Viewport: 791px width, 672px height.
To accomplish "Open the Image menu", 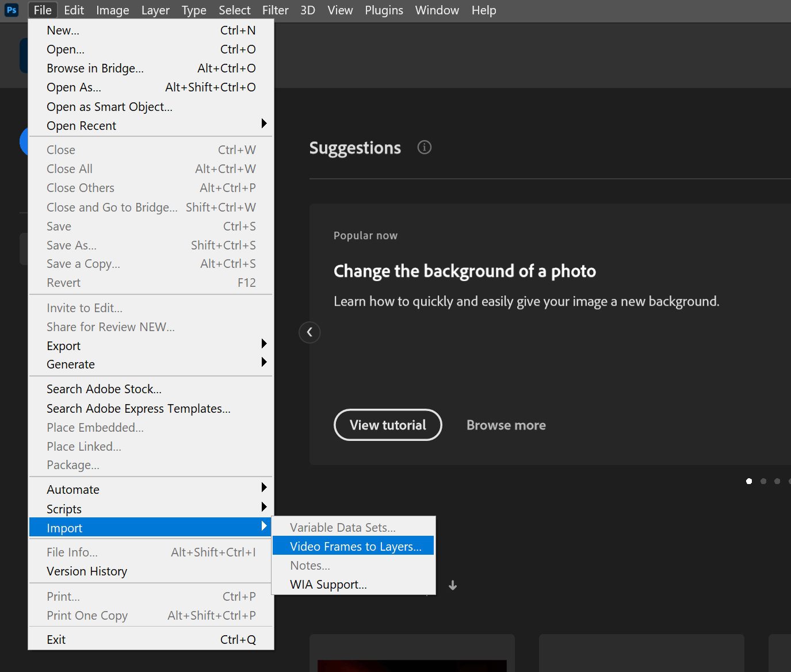I will [112, 10].
